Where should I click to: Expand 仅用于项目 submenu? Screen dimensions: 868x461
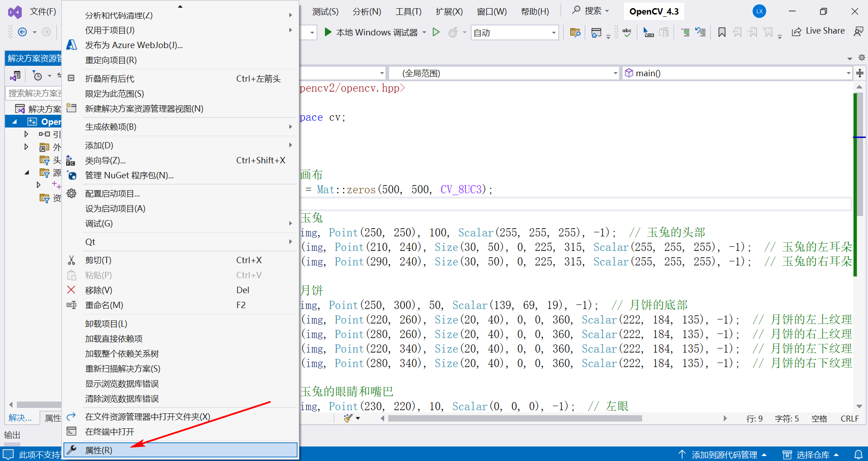pyautogui.click(x=180, y=30)
